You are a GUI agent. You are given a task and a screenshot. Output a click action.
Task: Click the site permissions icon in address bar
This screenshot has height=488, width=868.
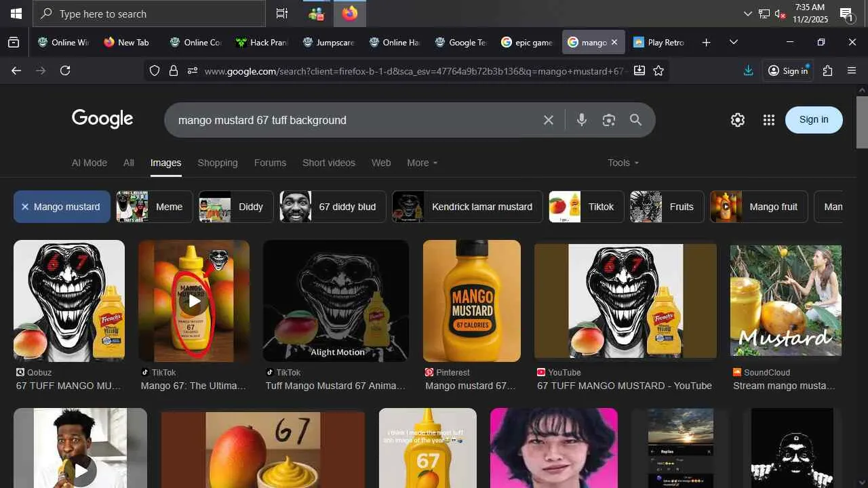pyautogui.click(x=193, y=70)
